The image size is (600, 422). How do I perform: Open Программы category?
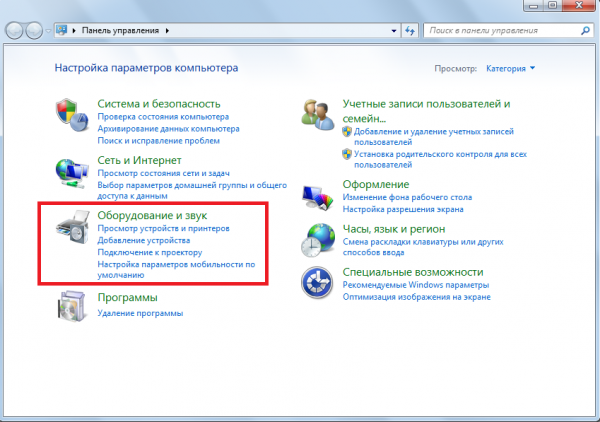point(127,297)
